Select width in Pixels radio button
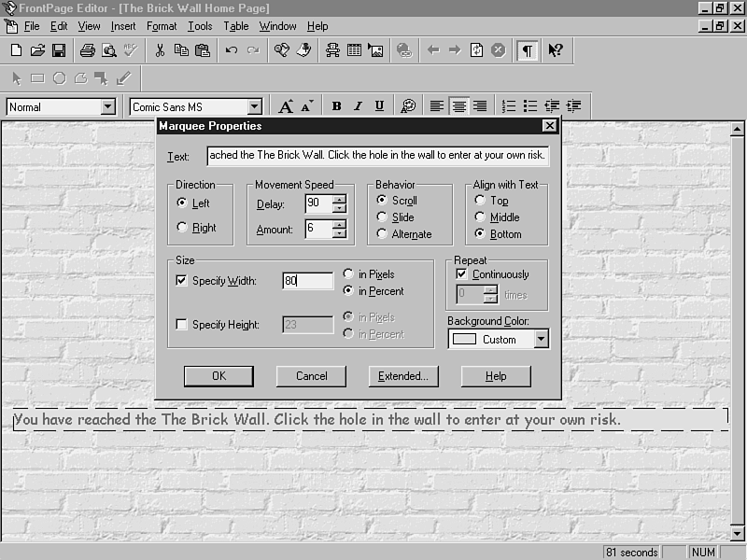The width and height of the screenshot is (747, 560). 348,273
